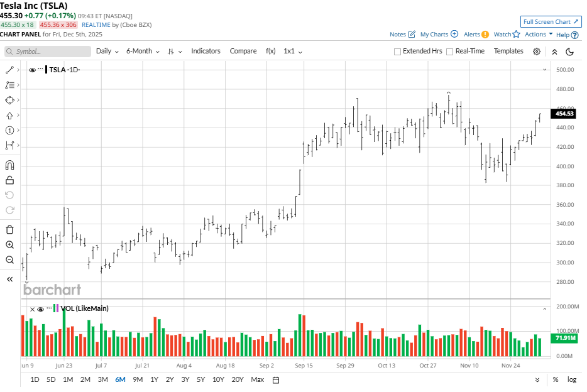Choose the shapes drawing tool
The image size is (587, 392).
click(9, 101)
